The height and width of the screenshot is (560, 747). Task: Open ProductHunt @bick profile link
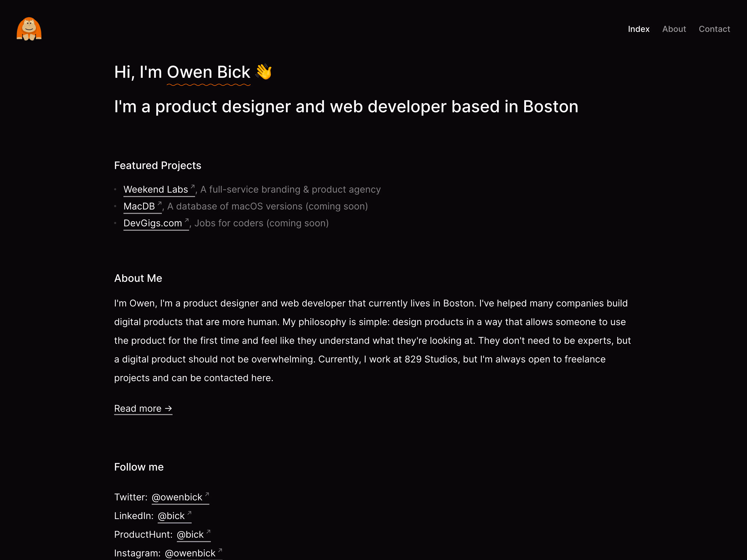[x=190, y=534]
